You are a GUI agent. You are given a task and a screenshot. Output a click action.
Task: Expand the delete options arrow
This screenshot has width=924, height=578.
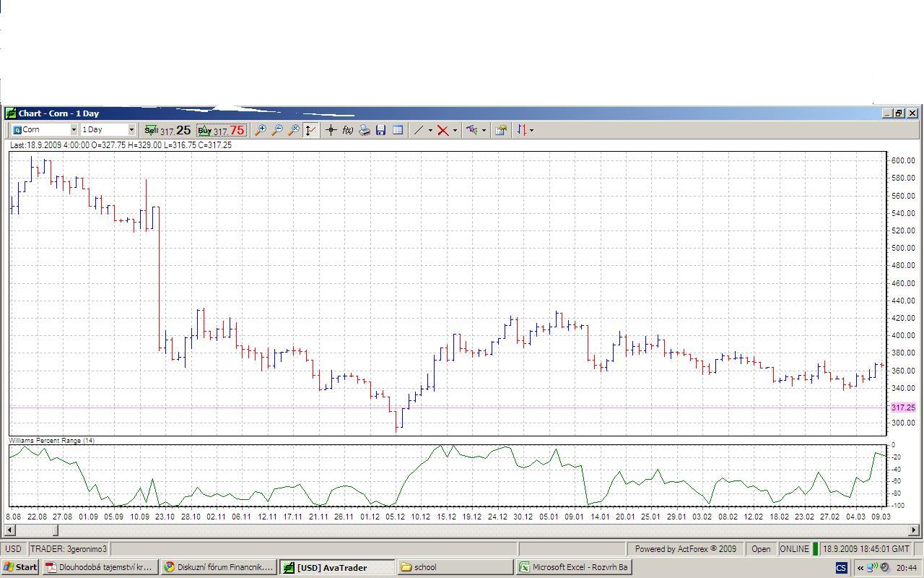(455, 130)
